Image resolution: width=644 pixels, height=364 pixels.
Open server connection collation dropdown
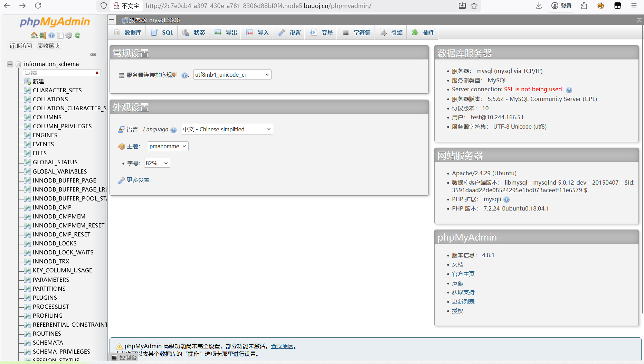232,75
